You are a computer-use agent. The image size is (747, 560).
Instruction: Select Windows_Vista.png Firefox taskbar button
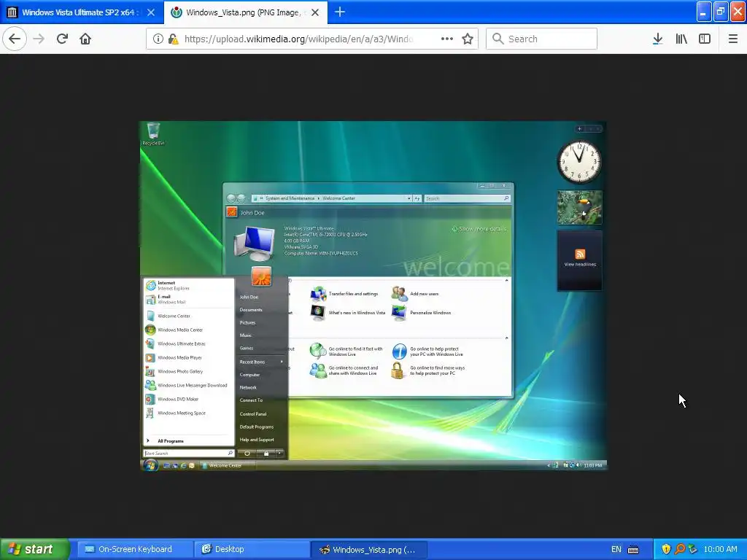pos(368,549)
